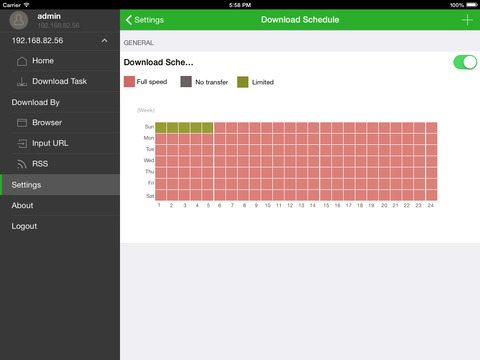
Task: Tap the admin user avatar icon
Action: click(x=19, y=20)
